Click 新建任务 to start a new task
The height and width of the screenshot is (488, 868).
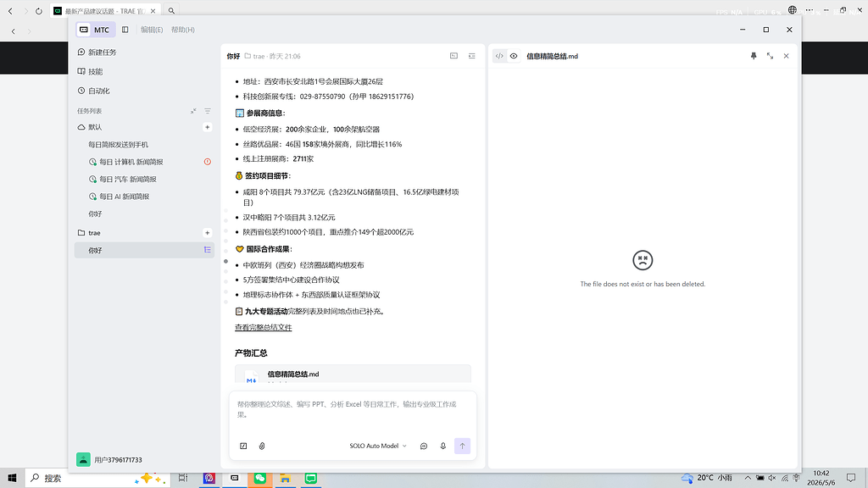click(97, 52)
